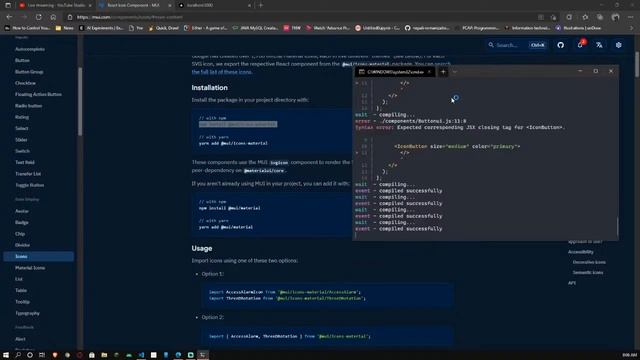Viewport: 640px width, 360px height.
Task: Open the News bookmarks folder
Action: point(64,28)
